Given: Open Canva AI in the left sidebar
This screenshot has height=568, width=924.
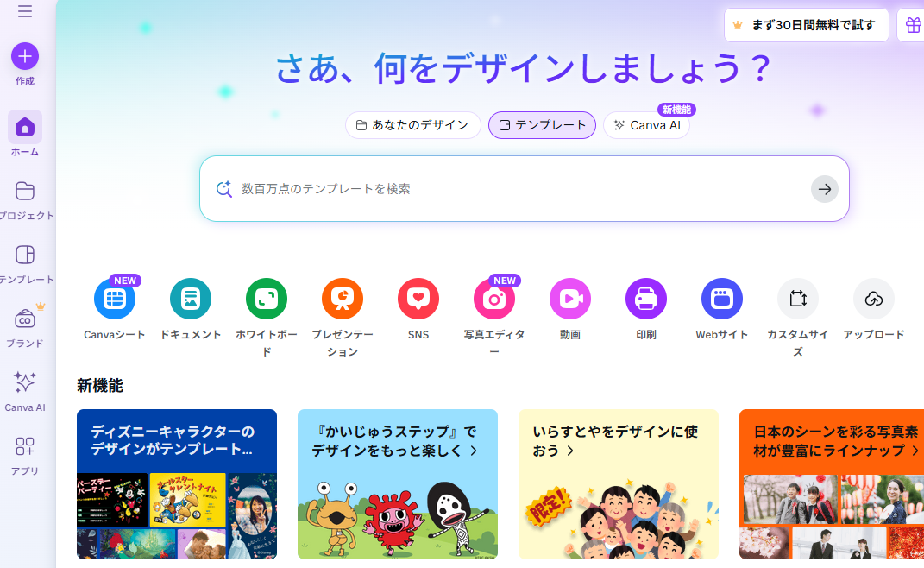Looking at the screenshot, I should coord(25,391).
